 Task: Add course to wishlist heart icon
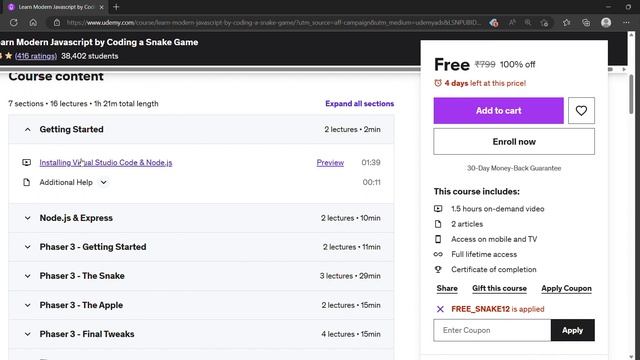581,111
